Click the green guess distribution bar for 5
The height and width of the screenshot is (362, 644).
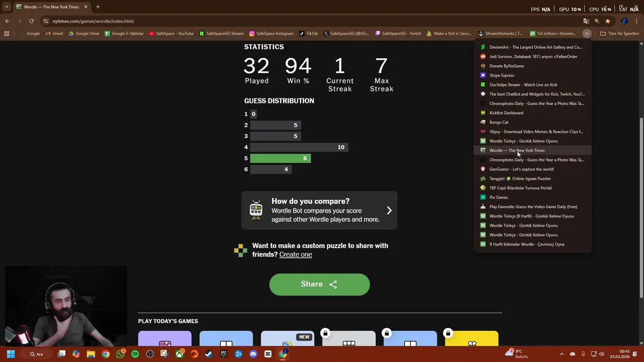[x=280, y=158]
